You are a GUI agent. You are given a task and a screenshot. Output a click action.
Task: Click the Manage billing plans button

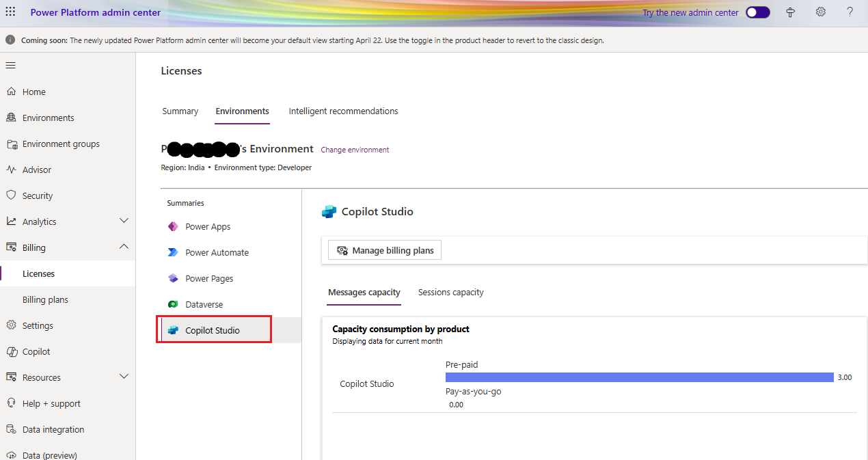[x=385, y=250]
